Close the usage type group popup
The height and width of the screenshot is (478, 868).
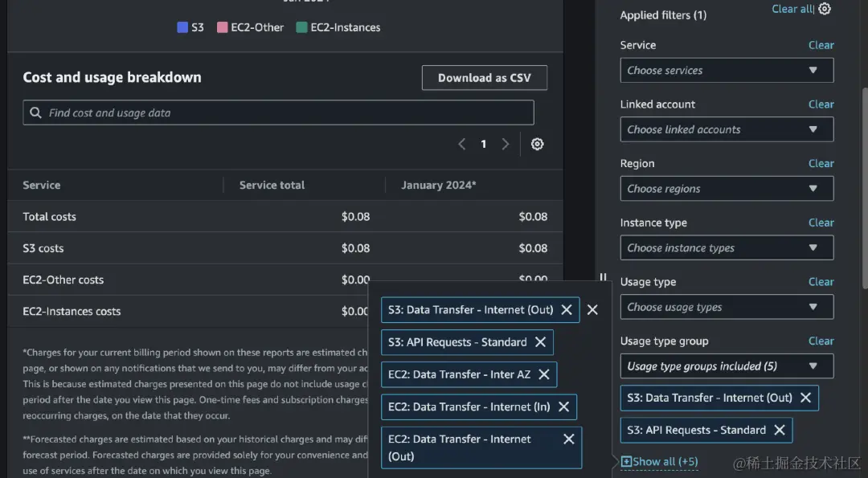[x=592, y=310]
